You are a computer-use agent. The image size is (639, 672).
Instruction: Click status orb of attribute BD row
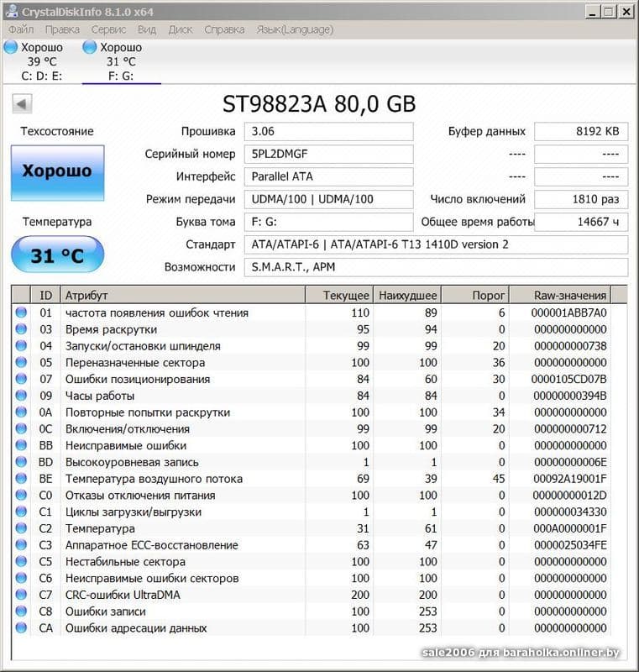point(21,462)
